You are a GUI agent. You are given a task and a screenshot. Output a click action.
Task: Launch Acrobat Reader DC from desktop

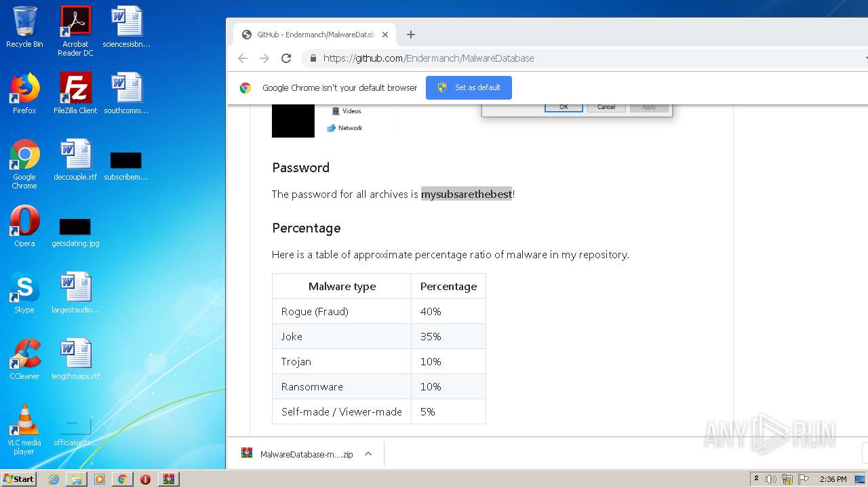[75, 32]
